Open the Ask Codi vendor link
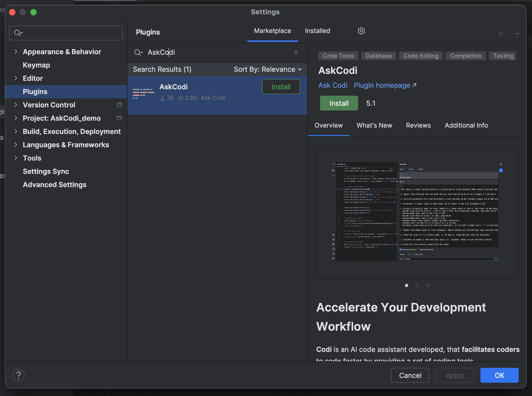The image size is (532, 396). coord(333,85)
